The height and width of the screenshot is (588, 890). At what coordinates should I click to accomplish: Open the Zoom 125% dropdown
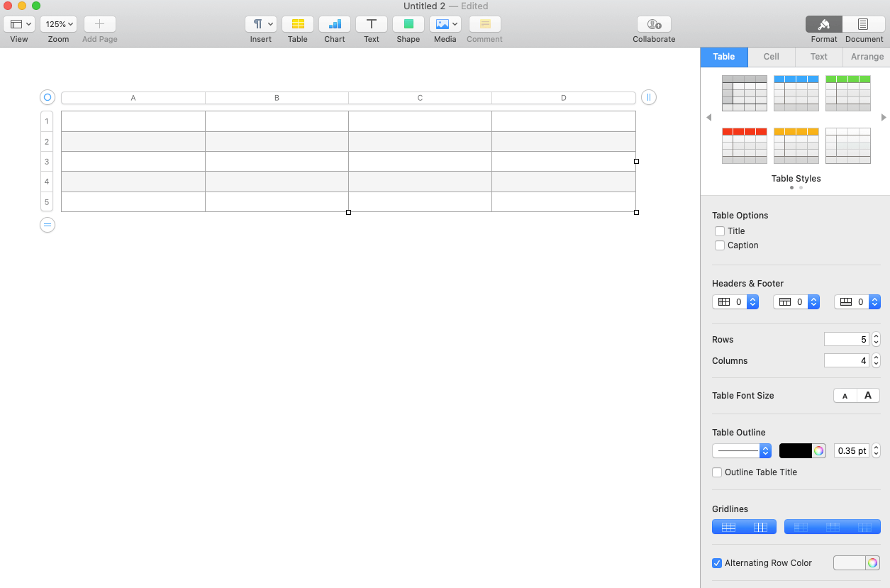click(59, 24)
